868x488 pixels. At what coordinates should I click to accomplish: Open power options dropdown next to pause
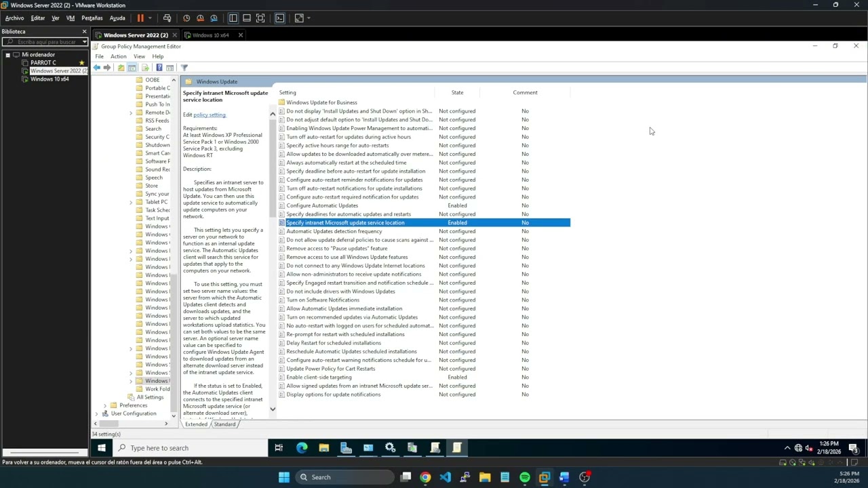tap(150, 18)
